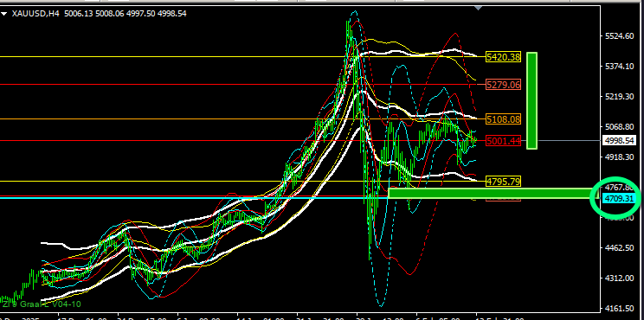Viewport: 644px width, 320px height.
Task: Select the XAUUSD,H4 symbol title text
Action: point(35,14)
